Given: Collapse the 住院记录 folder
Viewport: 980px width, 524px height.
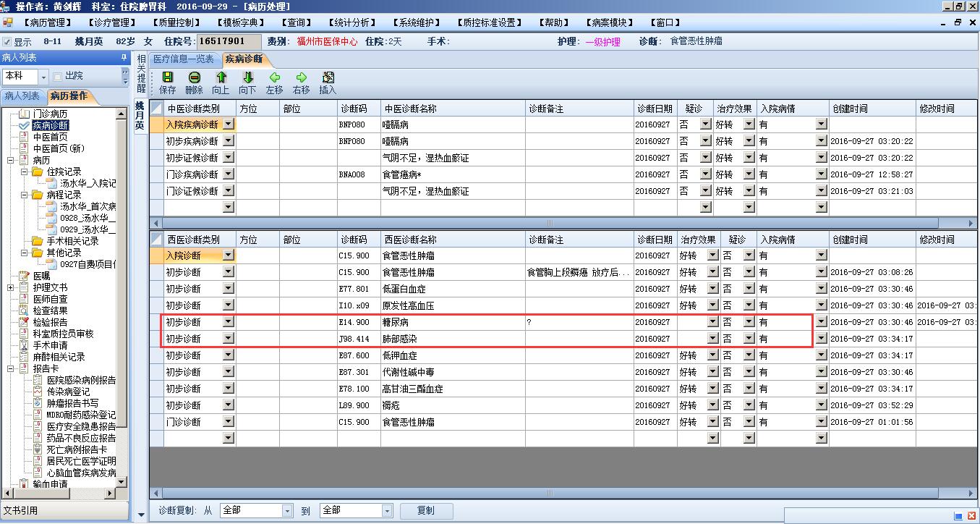Looking at the screenshot, I should pyautogui.click(x=24, y=172).
